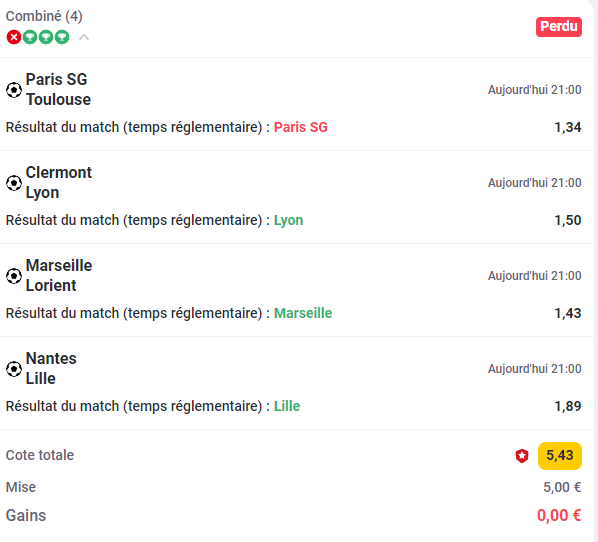Click the 0,00 € gains amount

click(x=559, y=515)
